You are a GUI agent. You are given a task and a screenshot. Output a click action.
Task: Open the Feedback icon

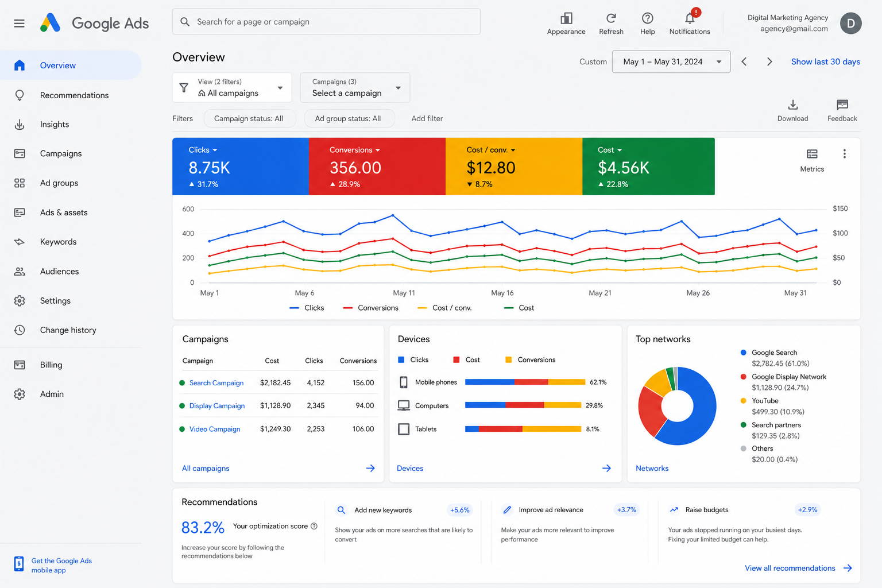(x=842, y=105)
